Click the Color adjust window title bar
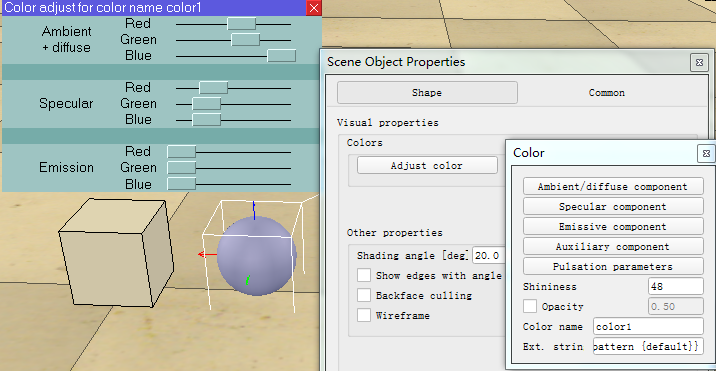 pos(154,8)
